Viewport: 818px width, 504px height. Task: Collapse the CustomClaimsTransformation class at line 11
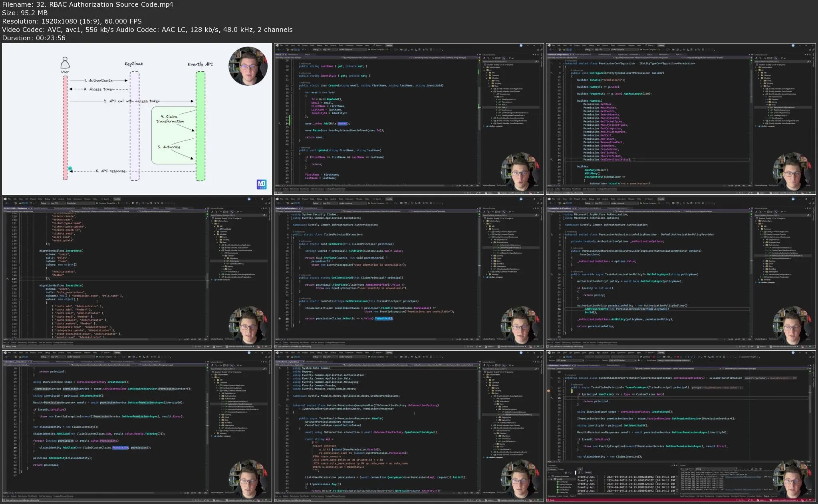pyautogui.click(x=564, y=378)
